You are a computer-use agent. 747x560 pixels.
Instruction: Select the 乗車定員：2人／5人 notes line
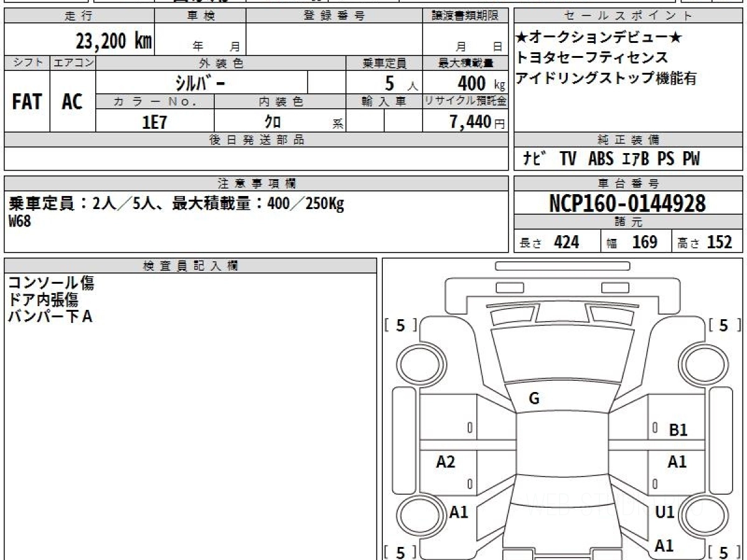coord(176,204)
